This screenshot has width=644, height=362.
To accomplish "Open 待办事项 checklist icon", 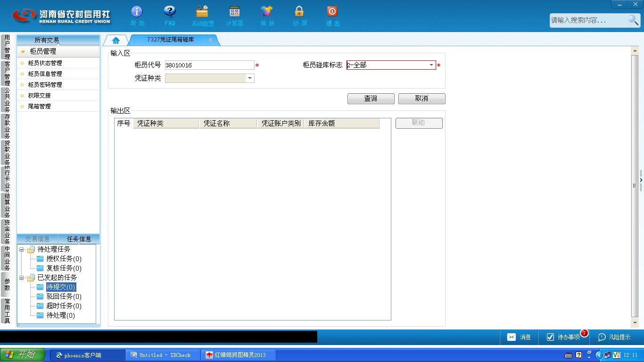I will click(x=550, y=337).
